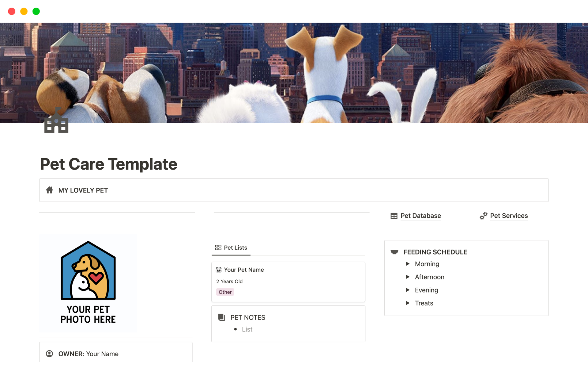588x368 pixels.
Task: Click the My Lovely Pet home icon
Action: [x=49, y=190]
